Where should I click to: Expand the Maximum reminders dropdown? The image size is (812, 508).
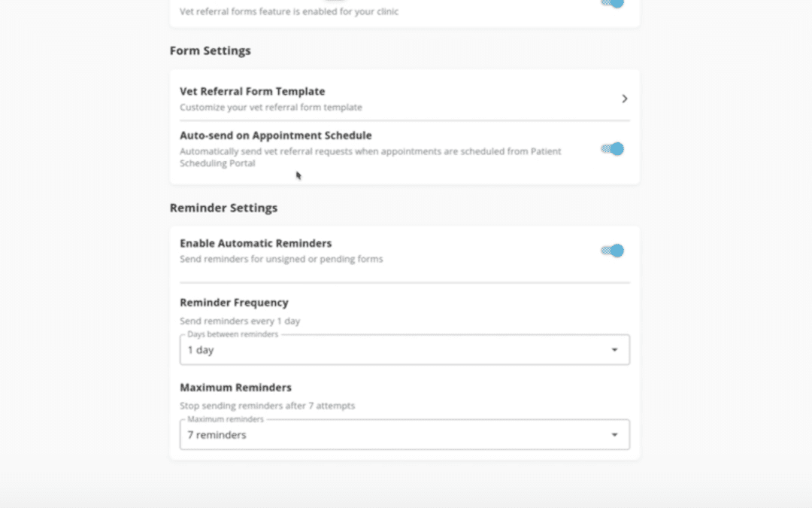point(404,434)
